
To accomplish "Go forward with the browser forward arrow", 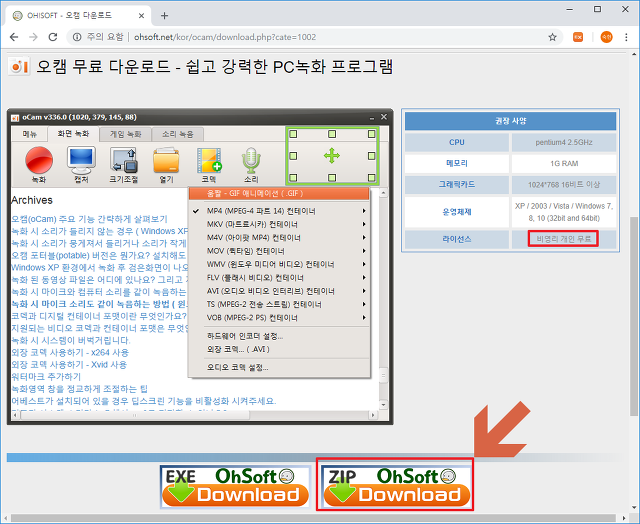I will (33, 37).
